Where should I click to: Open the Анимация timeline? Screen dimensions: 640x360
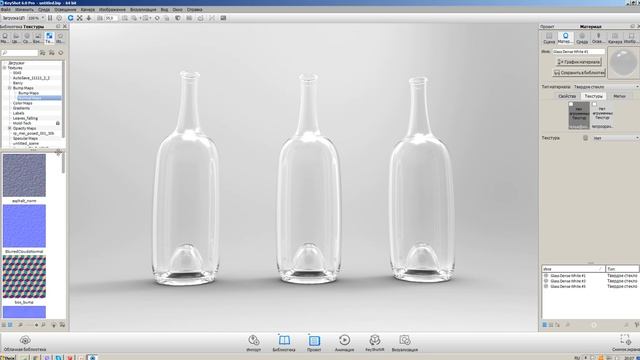[344, 343]
